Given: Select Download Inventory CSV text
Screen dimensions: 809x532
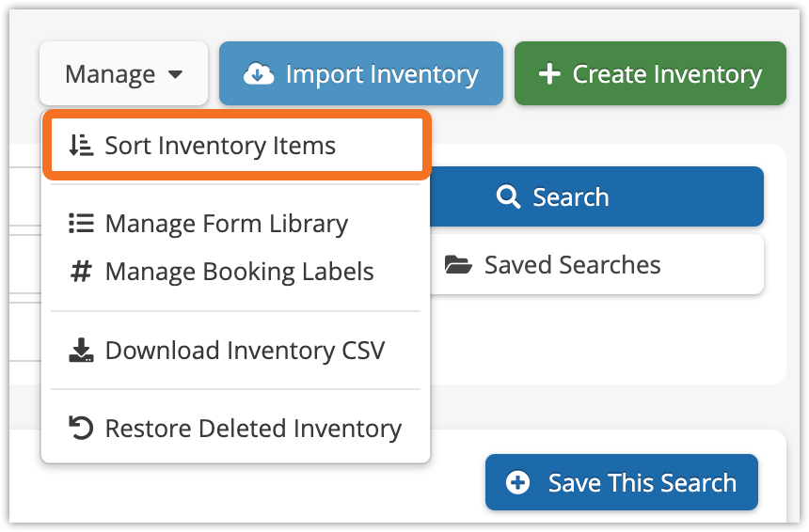Looking at the screenshot, I should 246,351.
